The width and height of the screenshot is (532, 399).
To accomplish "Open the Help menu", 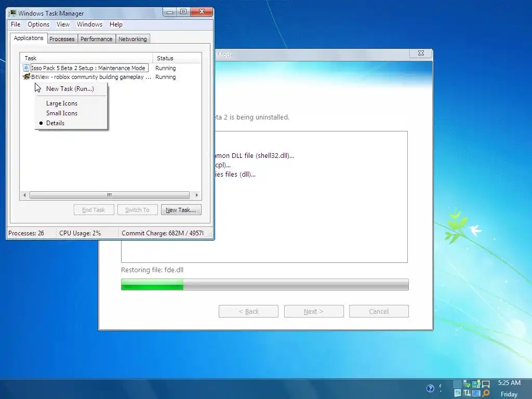I will coord(116,24).
